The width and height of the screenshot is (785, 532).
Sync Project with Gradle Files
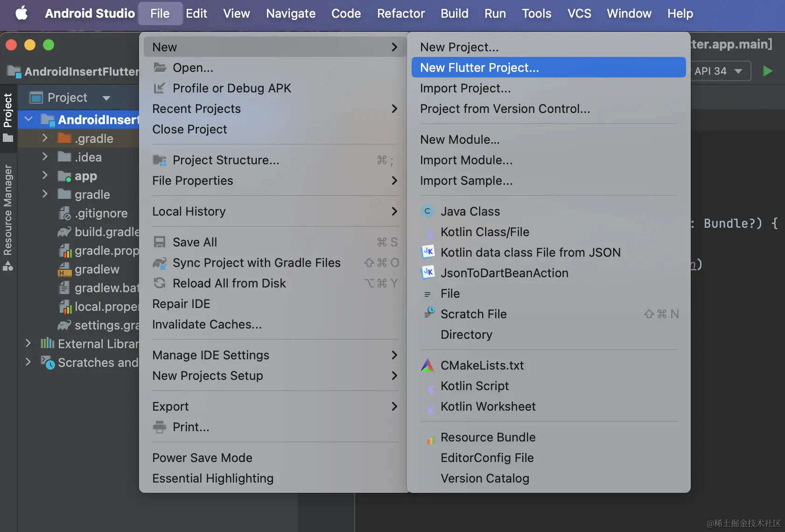coord(275,263)
